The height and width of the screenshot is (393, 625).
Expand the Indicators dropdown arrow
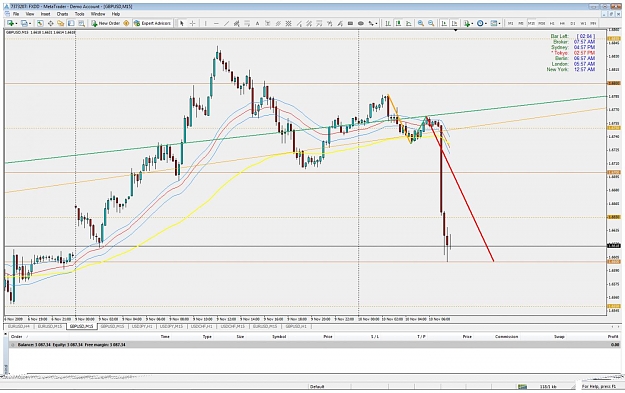click(472, 24)
